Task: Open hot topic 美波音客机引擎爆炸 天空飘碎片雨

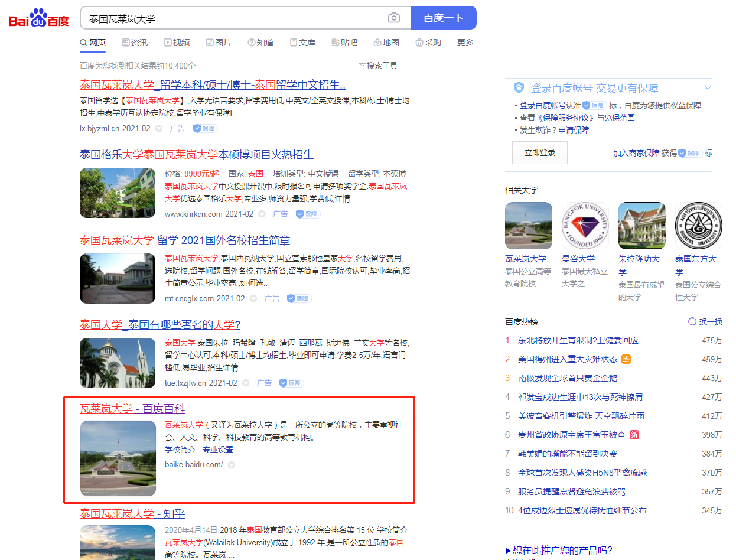Action: click(581, 416)
